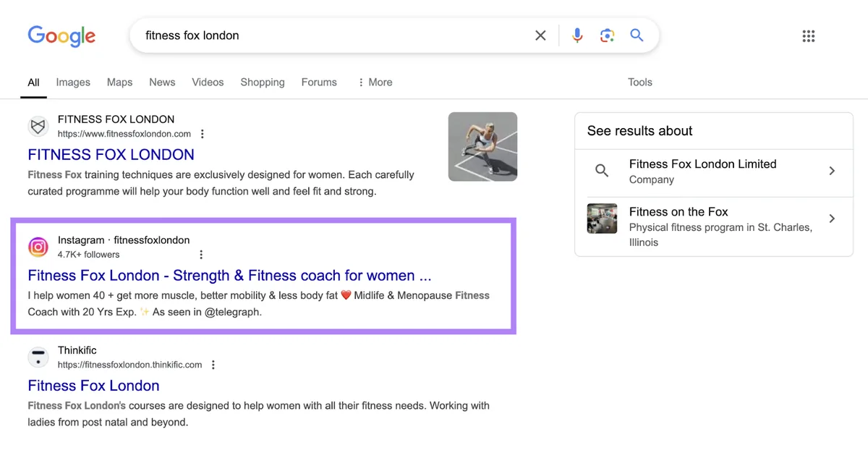
Task: Open Fitness Fox London Limited company result
Action: 714,172
